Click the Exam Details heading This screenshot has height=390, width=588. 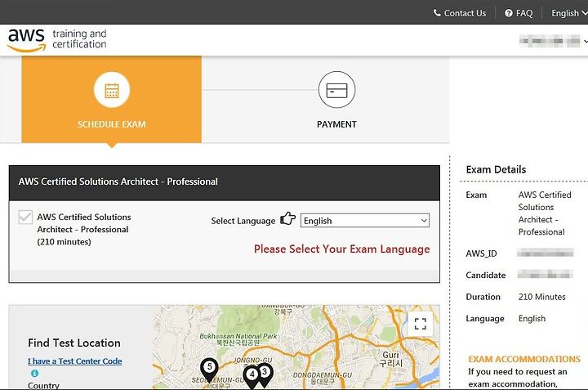496,169
